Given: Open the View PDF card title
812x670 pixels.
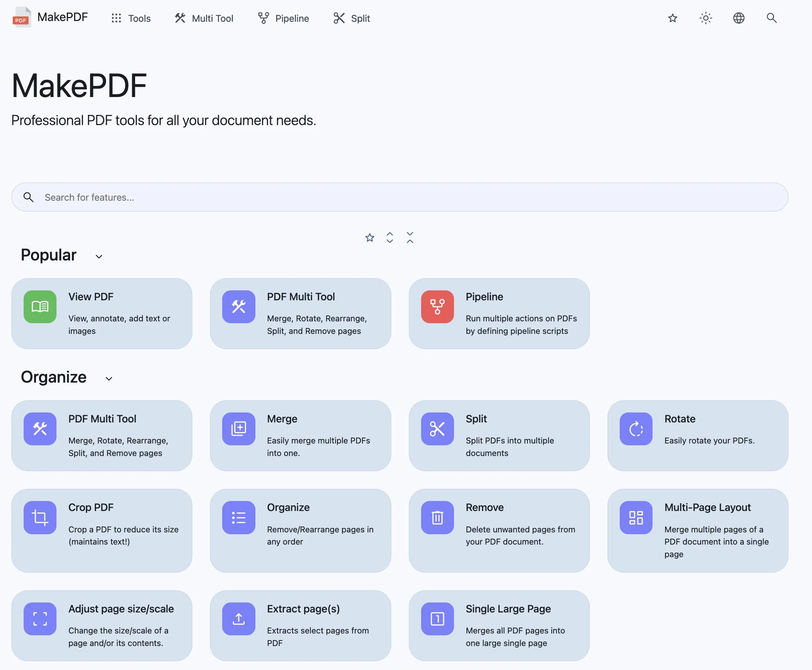Looking at the screenshot, I should [91, 296].
